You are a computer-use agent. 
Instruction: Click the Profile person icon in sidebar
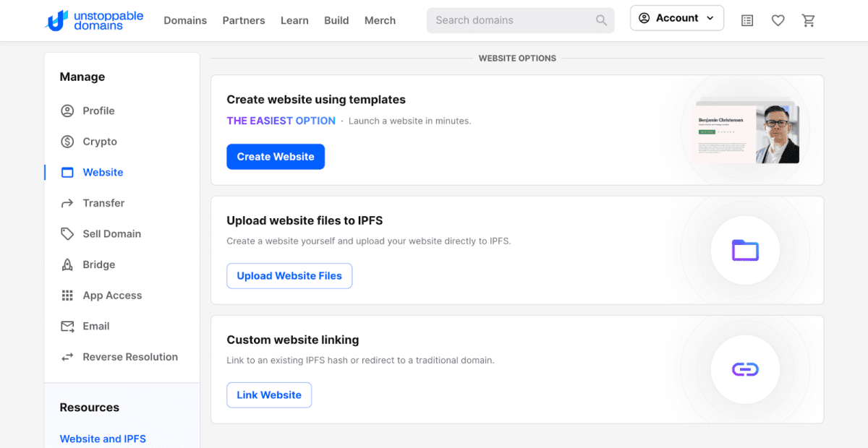click(x=67, y=111)
